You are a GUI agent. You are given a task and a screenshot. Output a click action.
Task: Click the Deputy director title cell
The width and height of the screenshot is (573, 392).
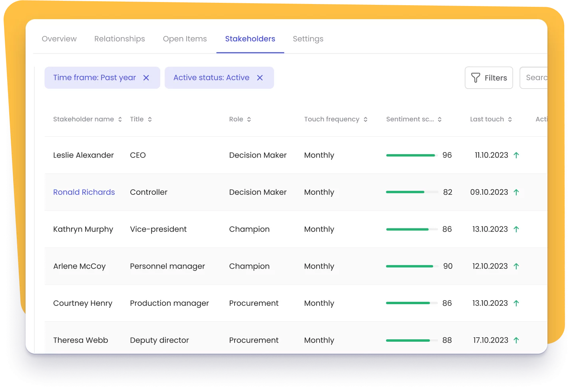click(x=159, y=340)
